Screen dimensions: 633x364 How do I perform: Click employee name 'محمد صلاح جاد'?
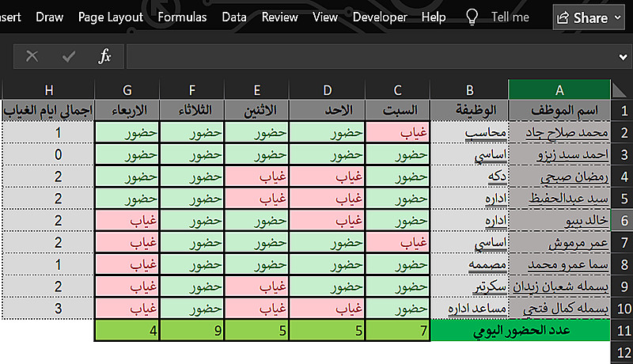[x=559, y=132]
